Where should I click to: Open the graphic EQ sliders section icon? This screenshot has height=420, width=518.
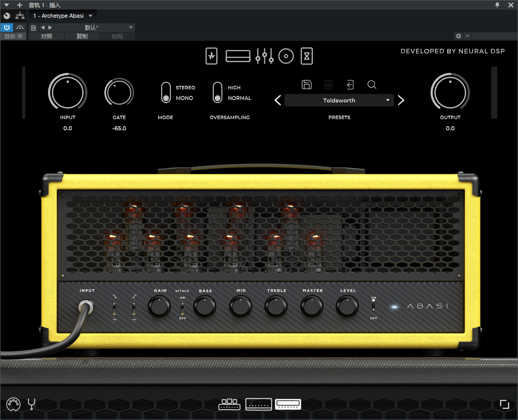click(x=264, y=56)
